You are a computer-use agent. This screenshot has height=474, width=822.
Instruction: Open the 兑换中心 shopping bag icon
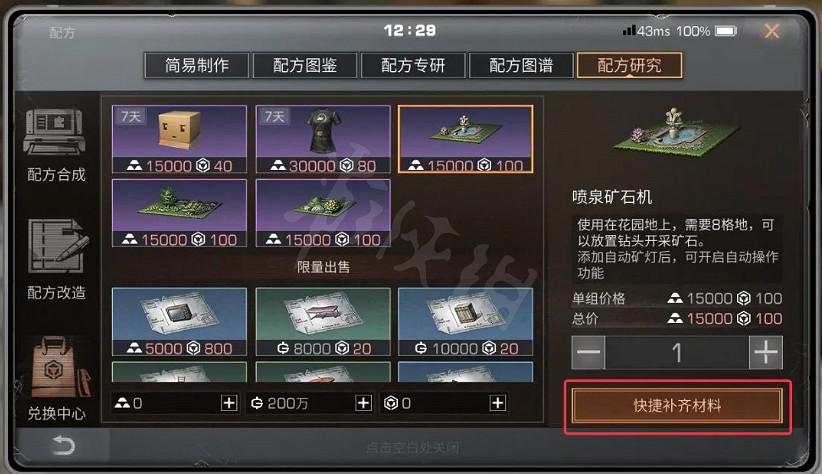[57, 367]
